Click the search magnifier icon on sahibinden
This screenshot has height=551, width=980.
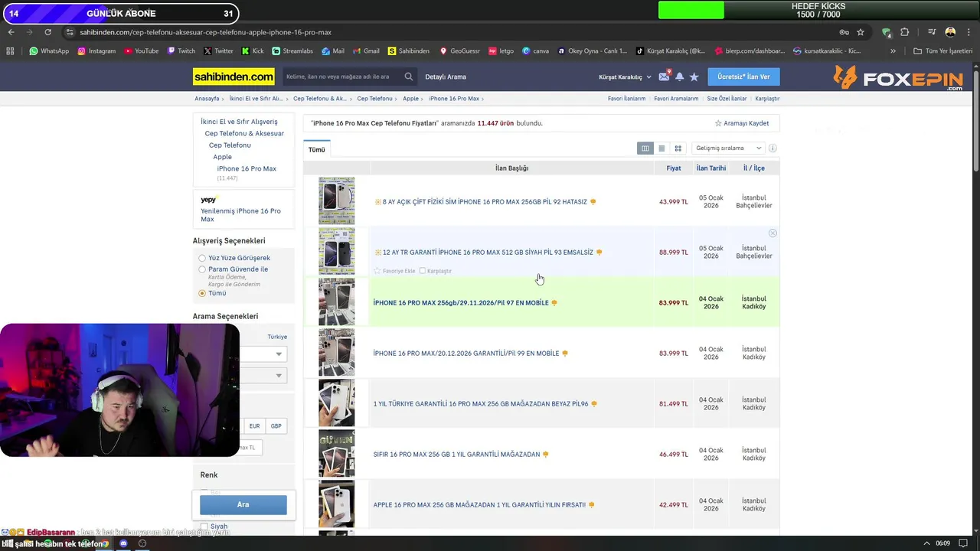(x=409, y=77)
